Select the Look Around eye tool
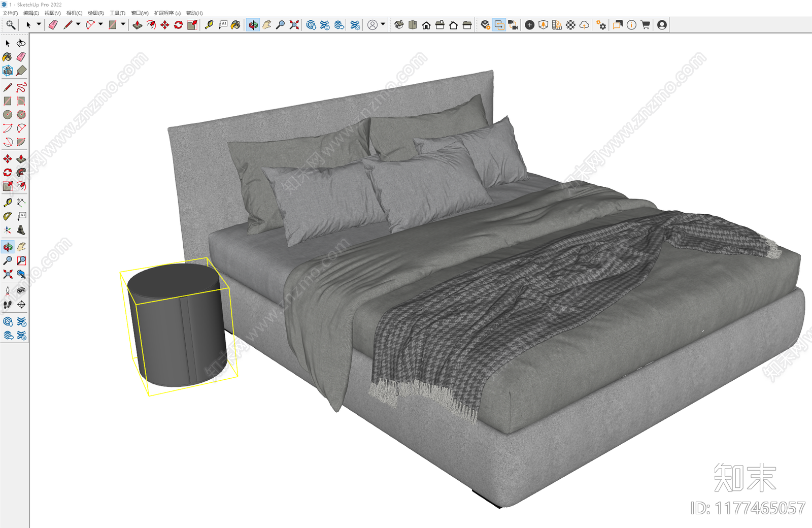Screen dimensions: 812x528 tap(21, 291)
